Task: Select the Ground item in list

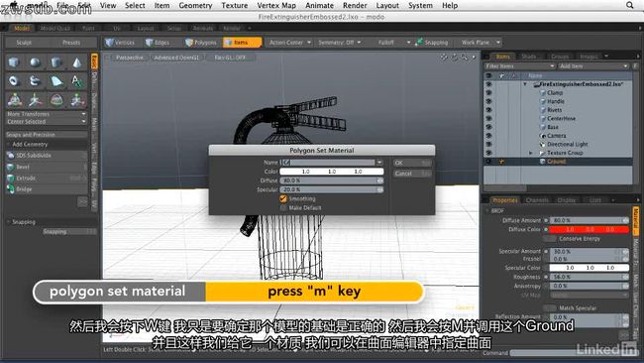Action: [x=557, y=162]
